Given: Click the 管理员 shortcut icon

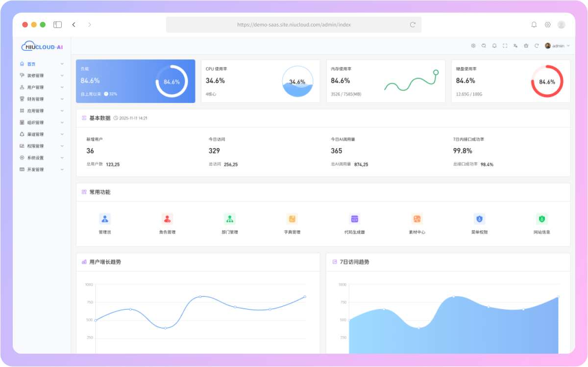Looking at the screenshot, I should coord(105,219).
